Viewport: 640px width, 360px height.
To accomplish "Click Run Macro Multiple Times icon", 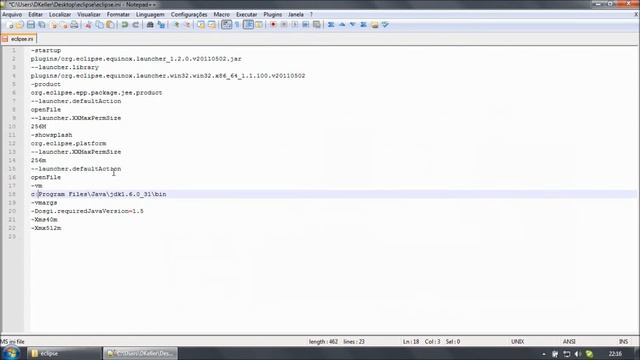I will pos(305,25).
